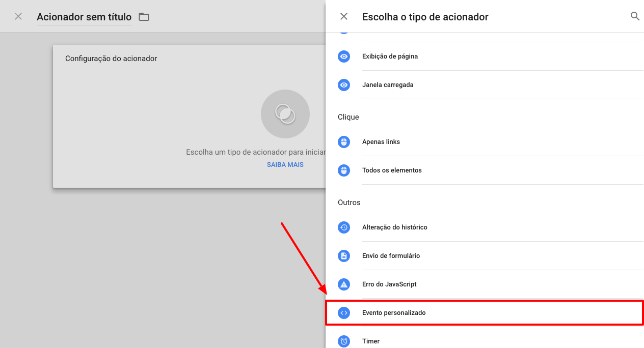Click the Exibição de página eye icon

tap(344, 56)
